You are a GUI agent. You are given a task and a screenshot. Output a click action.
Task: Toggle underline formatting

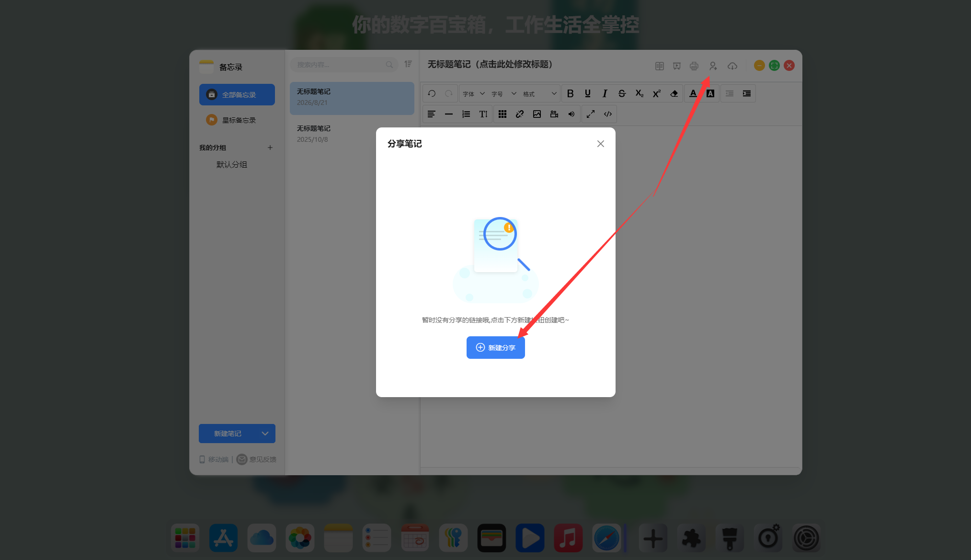587,93
